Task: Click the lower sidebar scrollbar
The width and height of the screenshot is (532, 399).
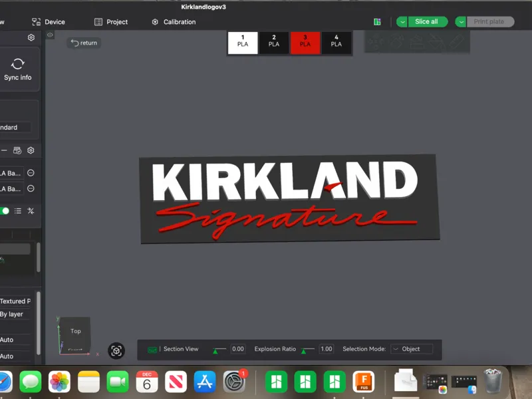Action: [x=39, y=323]
